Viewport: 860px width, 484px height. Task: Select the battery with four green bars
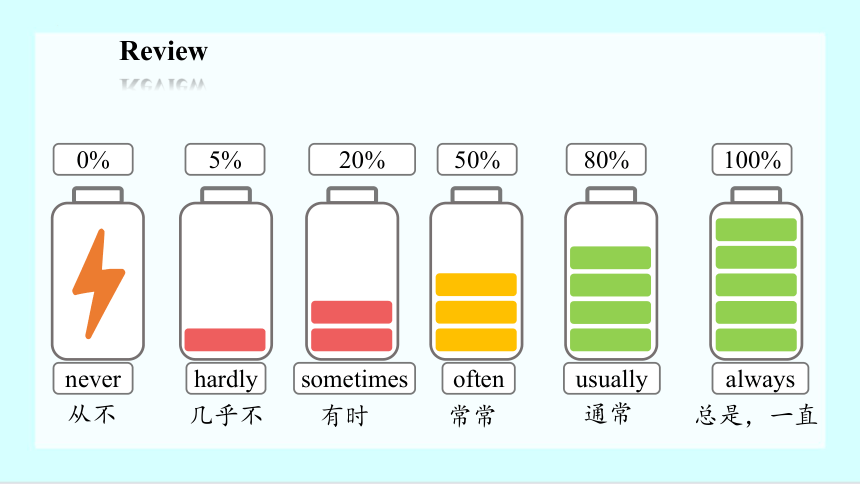pos(611,273)
